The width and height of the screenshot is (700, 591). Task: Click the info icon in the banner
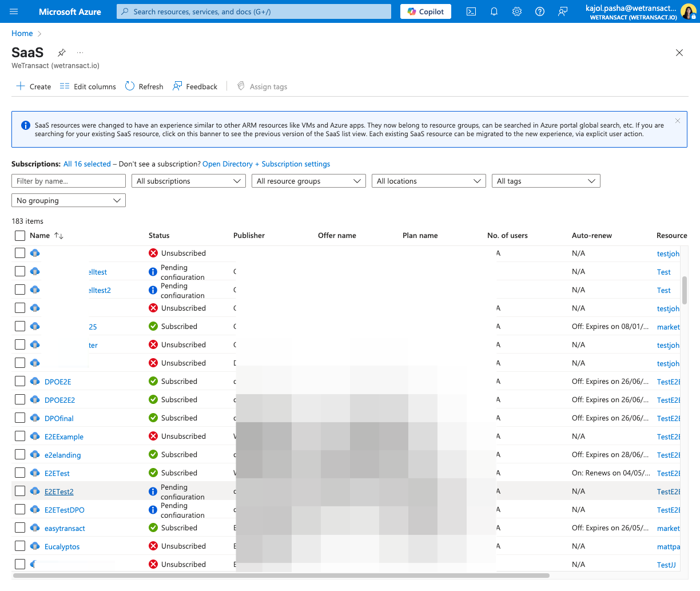tap(26, 125)
